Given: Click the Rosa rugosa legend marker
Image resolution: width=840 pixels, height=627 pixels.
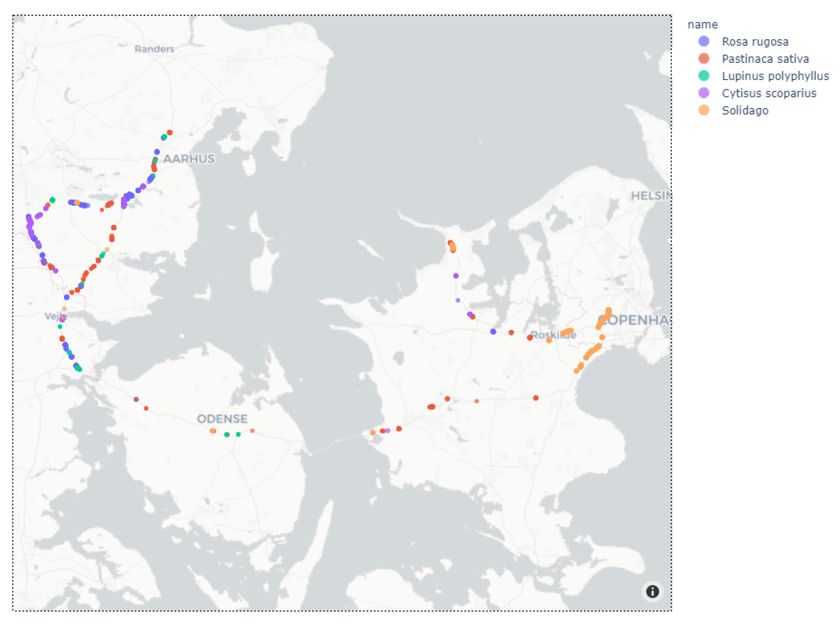Looking at the screenshot, I should (704, 41).
